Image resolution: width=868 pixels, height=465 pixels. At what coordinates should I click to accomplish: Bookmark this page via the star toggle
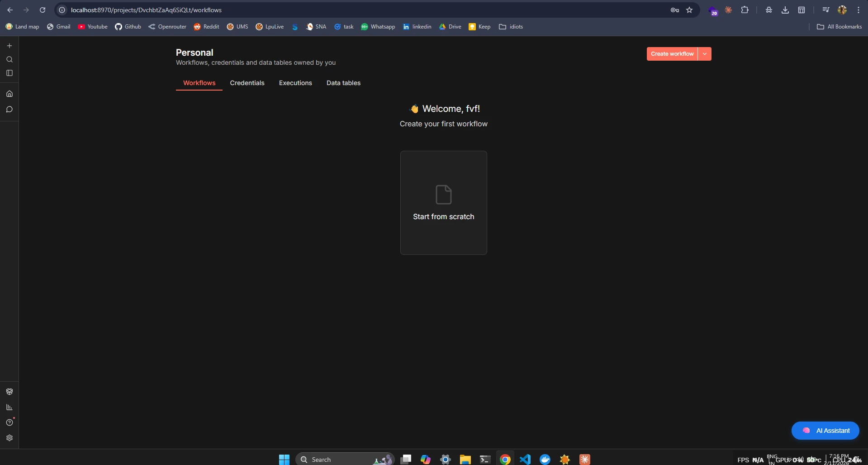(x=689, y=10)
